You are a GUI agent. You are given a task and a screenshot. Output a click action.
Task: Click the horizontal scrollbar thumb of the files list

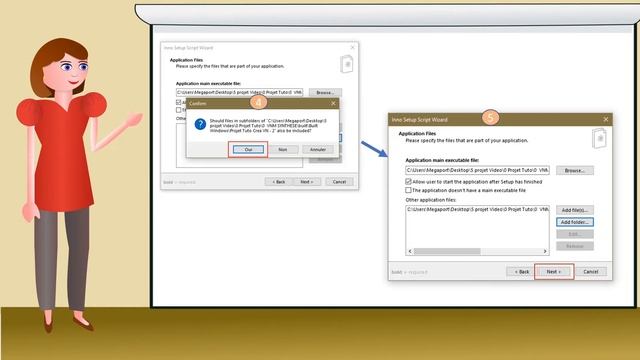click(x=447, y=251)
